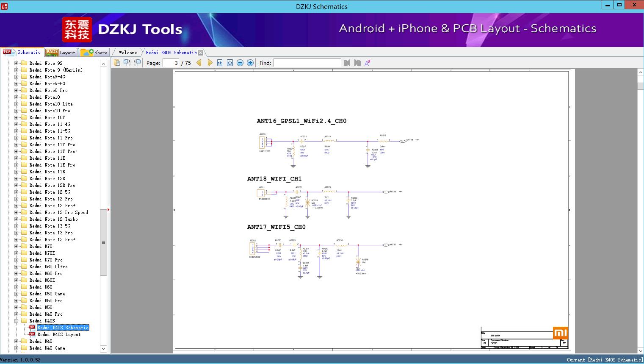
Task: Go to the next page
Action: 210,63
